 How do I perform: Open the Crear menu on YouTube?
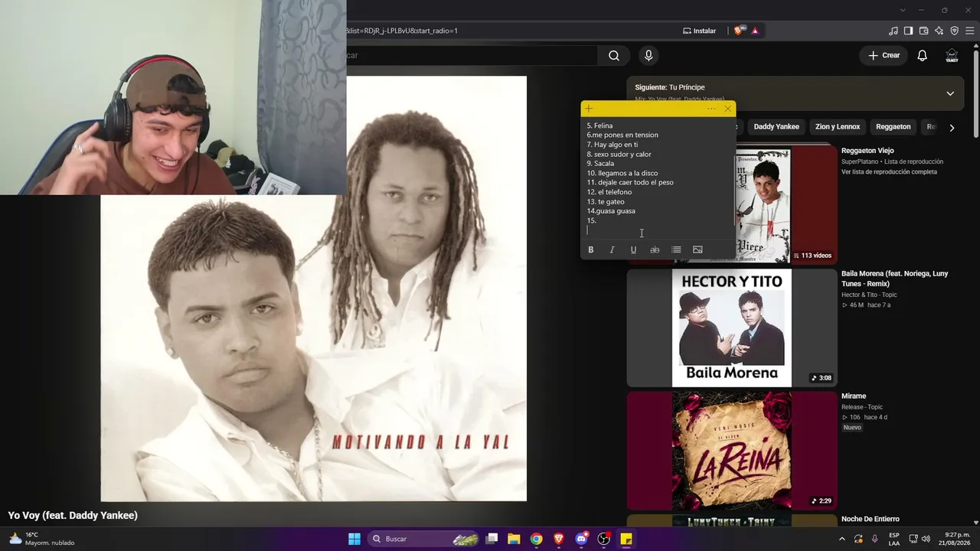coord(884,55)
